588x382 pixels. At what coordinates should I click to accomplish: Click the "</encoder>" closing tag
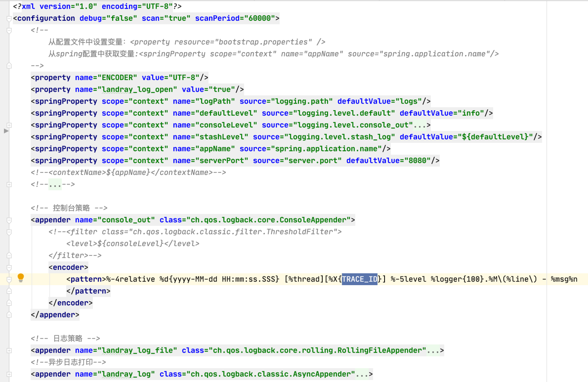[71, 303]
